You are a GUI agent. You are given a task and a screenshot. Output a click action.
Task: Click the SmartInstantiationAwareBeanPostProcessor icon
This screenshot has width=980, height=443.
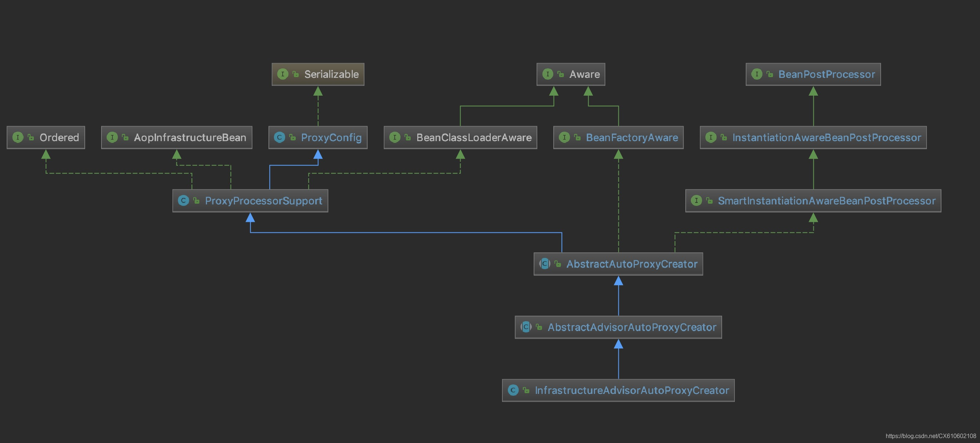[x=697, y=200]
